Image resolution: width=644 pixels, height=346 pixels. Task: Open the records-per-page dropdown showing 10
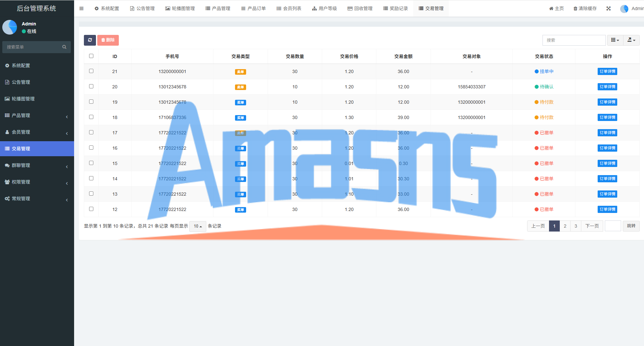[x=197, y=226]
